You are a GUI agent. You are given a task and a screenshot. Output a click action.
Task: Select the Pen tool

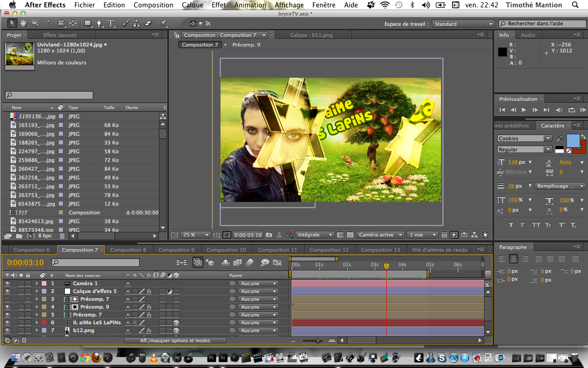coord(99,23)
